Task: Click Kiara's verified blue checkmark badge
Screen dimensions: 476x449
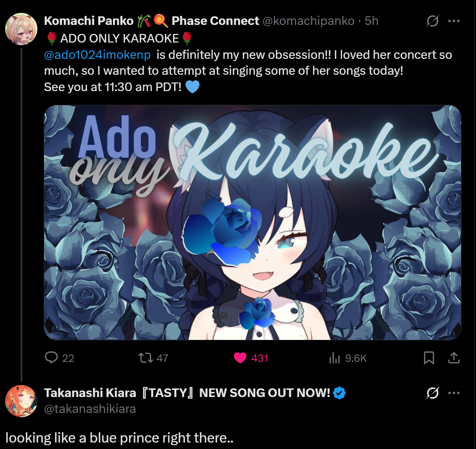Action: (x=340, y=393)
